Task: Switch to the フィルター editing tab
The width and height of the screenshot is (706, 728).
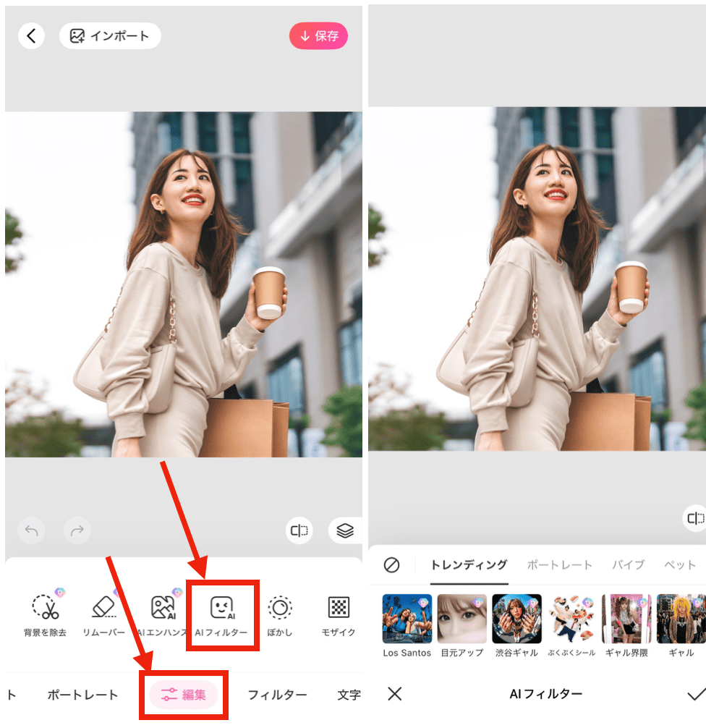Action: point(278,693)
